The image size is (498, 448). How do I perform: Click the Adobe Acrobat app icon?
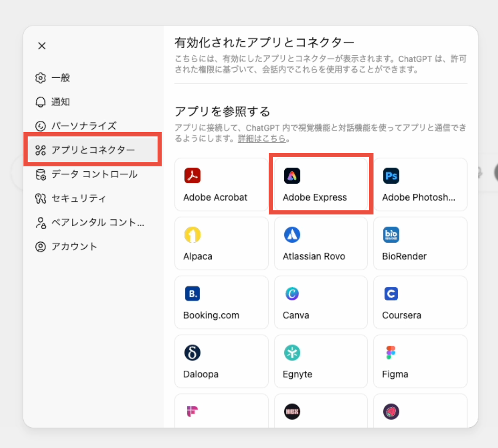click(192, 176)
